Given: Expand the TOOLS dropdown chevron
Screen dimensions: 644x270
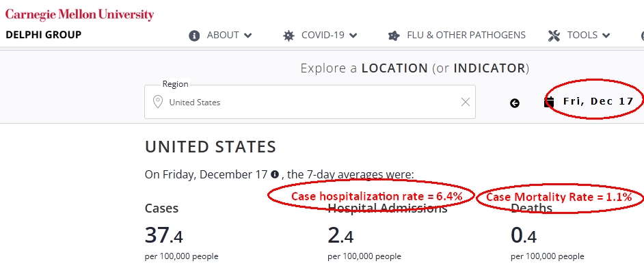Looking at the screenshot, I should point(606,36).
